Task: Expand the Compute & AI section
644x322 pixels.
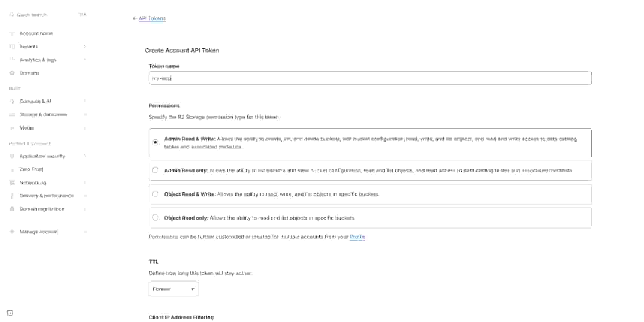Action: [x=35, y=101]
